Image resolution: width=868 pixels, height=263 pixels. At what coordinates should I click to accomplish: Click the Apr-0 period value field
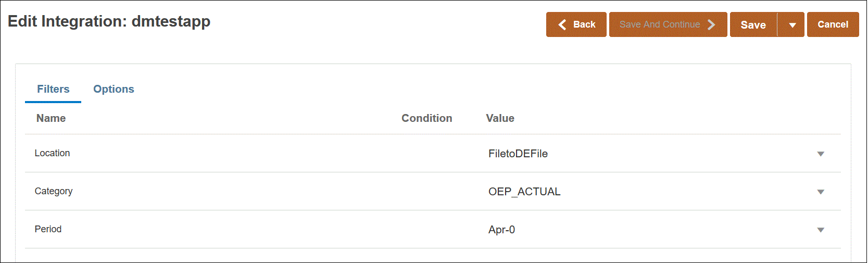(501, 230)
